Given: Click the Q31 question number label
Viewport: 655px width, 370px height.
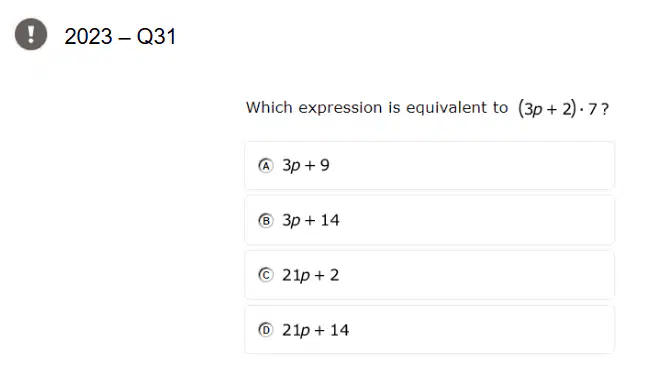Looking at the screenshot, I should (x=156, y=36).
